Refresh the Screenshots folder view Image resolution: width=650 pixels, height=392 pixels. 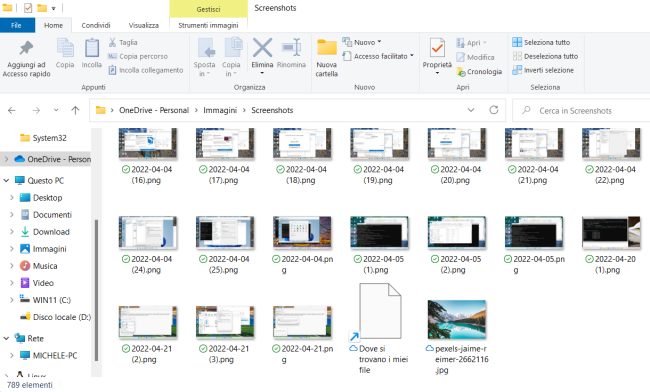494,110
